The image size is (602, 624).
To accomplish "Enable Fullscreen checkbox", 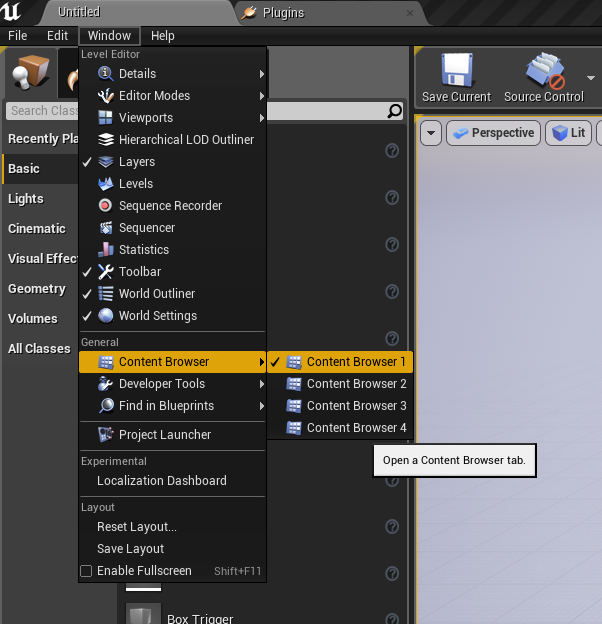I will tap(86, 571).
